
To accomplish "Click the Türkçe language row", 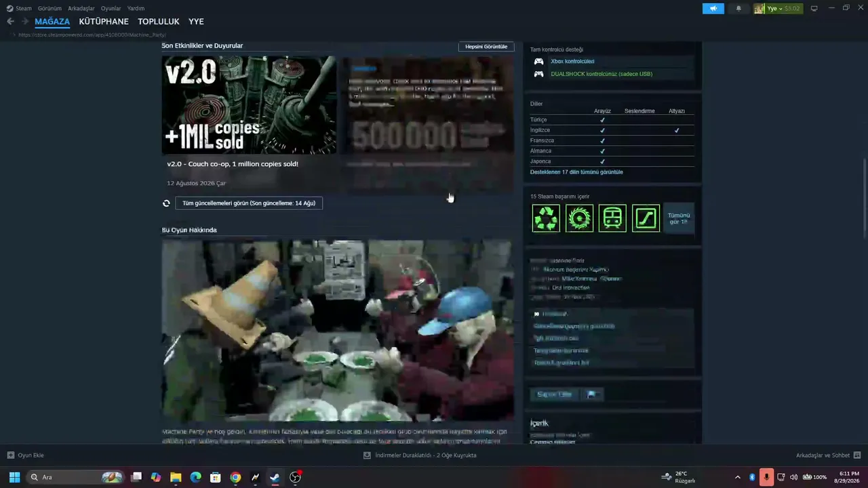I will 612,120.
